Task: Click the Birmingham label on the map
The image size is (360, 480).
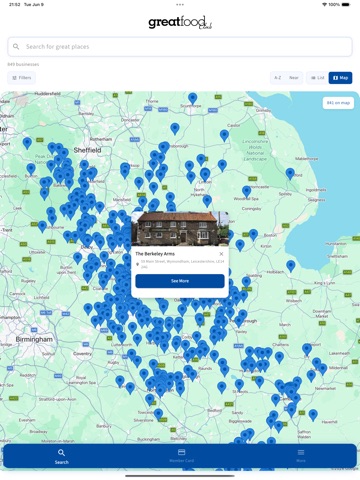Action: click(34, 339)
